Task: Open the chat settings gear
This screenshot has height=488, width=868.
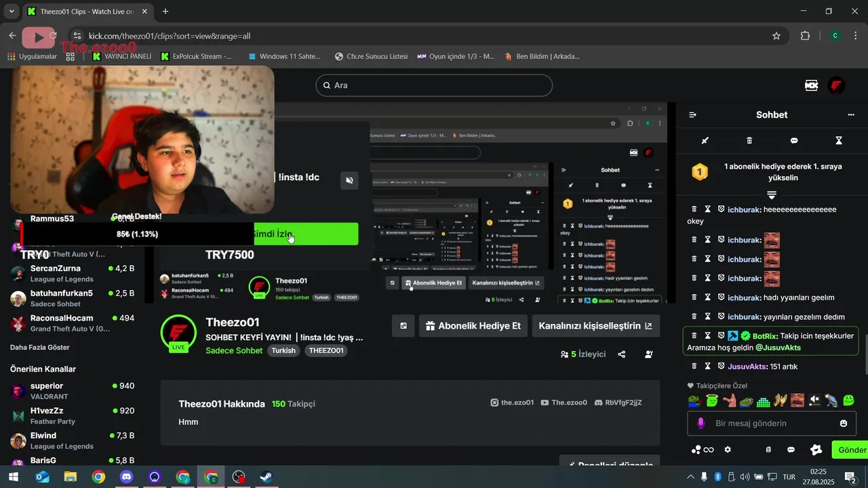Action: pyautogui.click(x=728, y=450)
